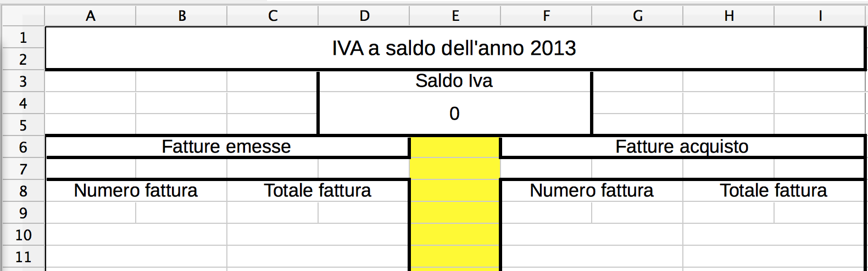Select column E by its header
This screenshot has height=271, width=868.
tap(455, 16)
